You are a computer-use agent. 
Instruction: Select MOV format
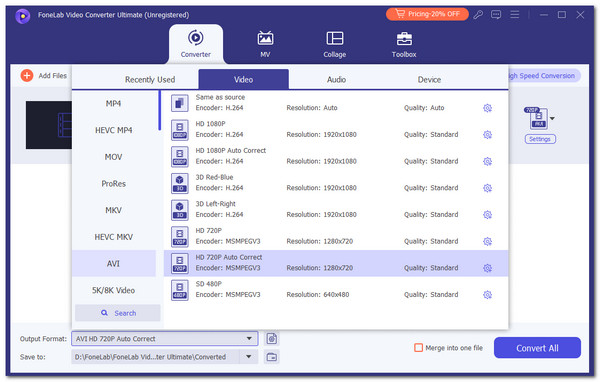tap(114, 157)
